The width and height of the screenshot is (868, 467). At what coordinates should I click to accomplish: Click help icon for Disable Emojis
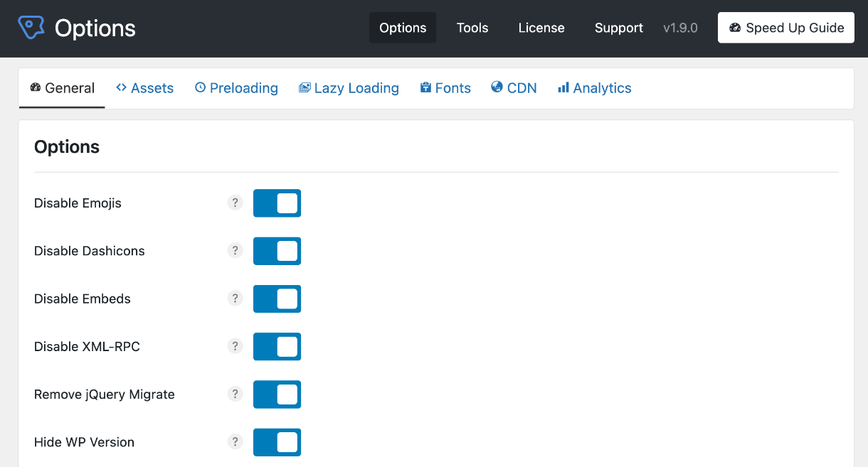[x=235, y=203]
